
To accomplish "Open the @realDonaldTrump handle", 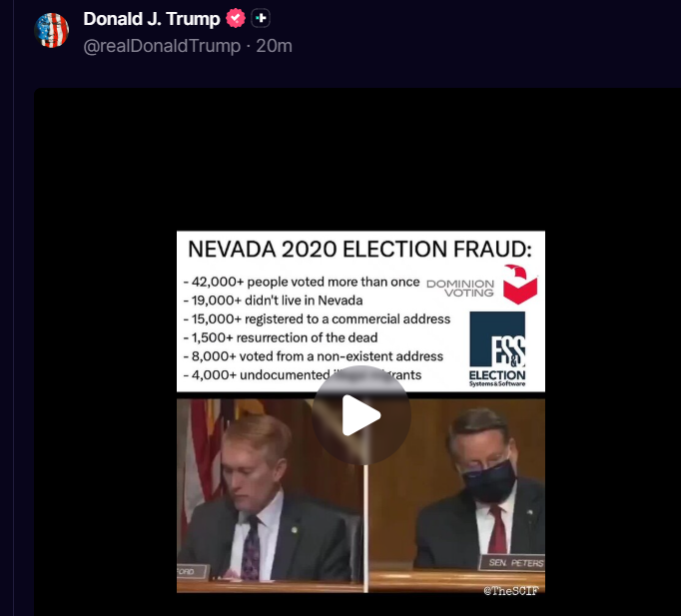I will click(x=162, y=46).
